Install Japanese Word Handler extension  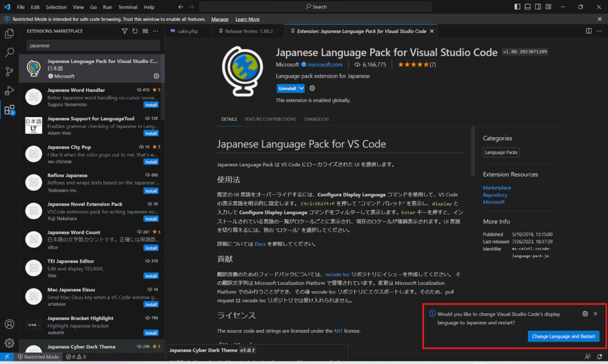[x=151, y=105]
